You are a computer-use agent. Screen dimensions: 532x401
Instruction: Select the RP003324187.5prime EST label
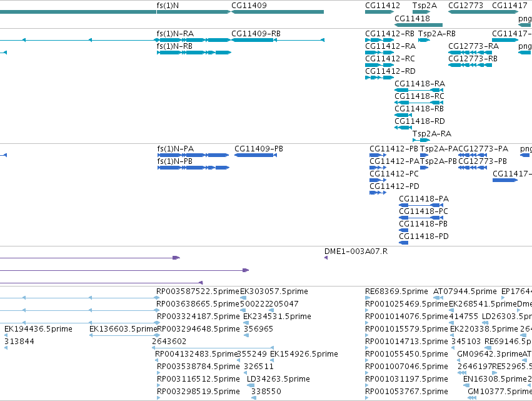click(198, 316)
